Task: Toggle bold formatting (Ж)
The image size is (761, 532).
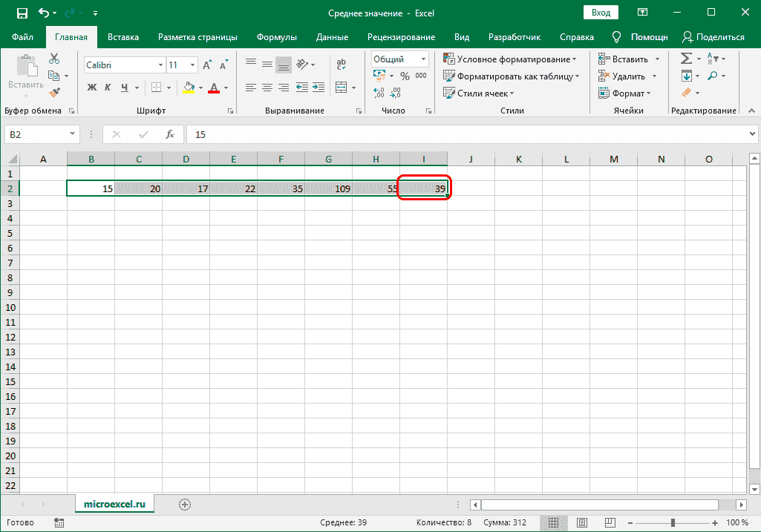Action: pos(92,88)
